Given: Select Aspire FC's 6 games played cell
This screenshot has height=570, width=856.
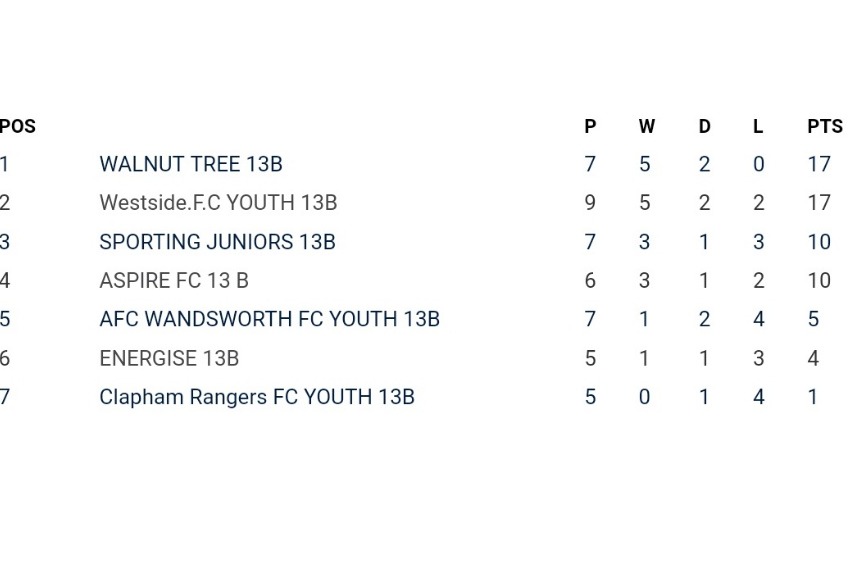Looking at the screenshot, I should click(590, 281).
